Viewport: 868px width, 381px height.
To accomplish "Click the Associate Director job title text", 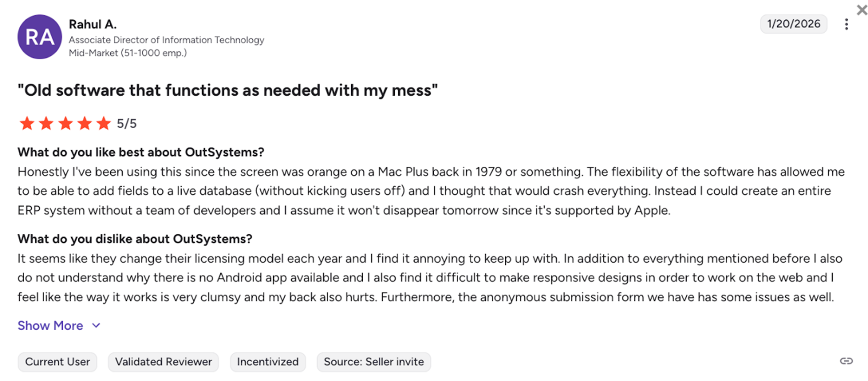I will [166, 40].
